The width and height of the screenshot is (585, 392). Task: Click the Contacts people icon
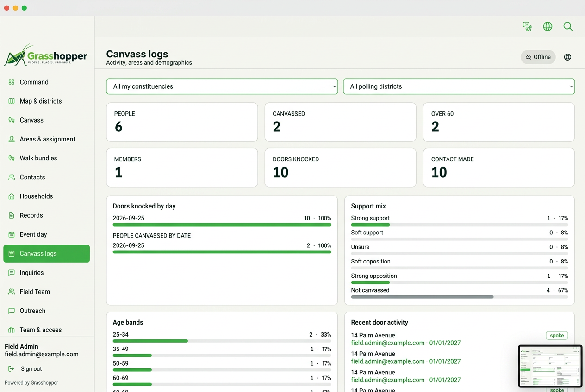pyautogui.click(x=12, y=177)
